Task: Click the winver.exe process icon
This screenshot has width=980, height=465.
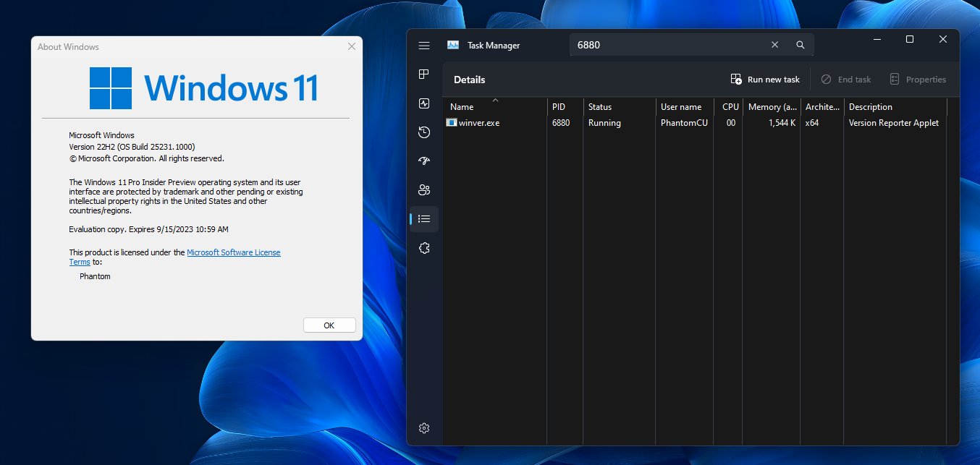Action: [452, 123]
